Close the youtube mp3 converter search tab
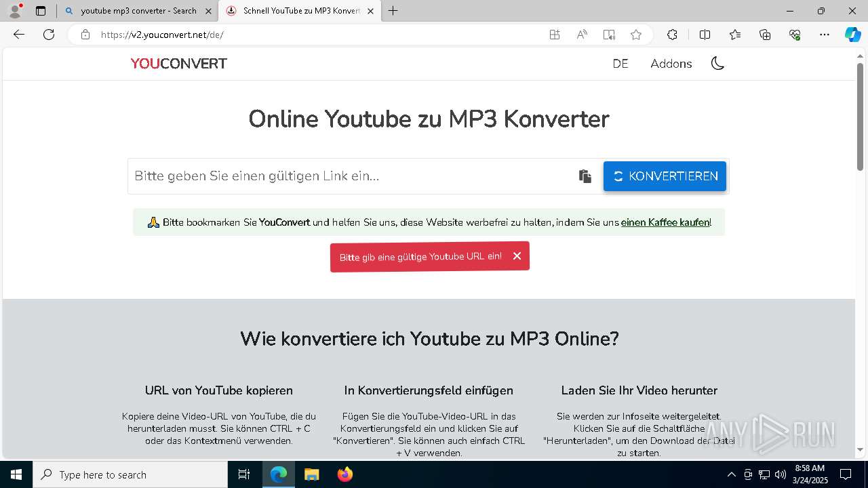 coord(208,11)
